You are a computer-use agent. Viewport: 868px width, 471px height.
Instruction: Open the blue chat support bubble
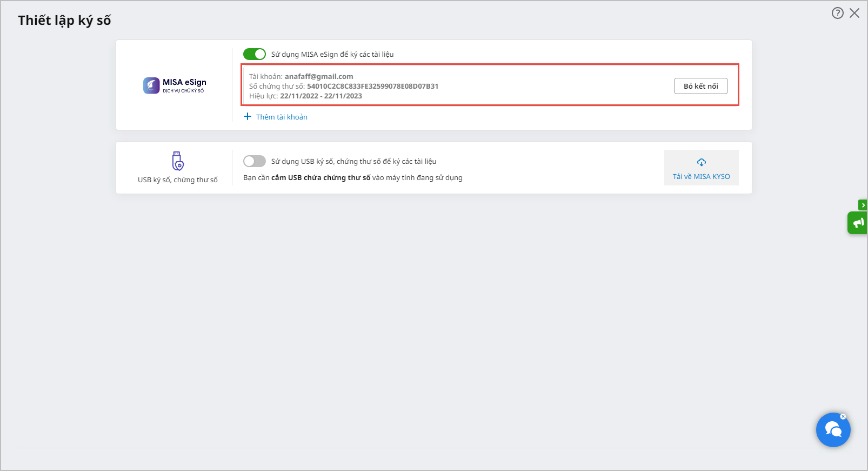click(833, 430)
